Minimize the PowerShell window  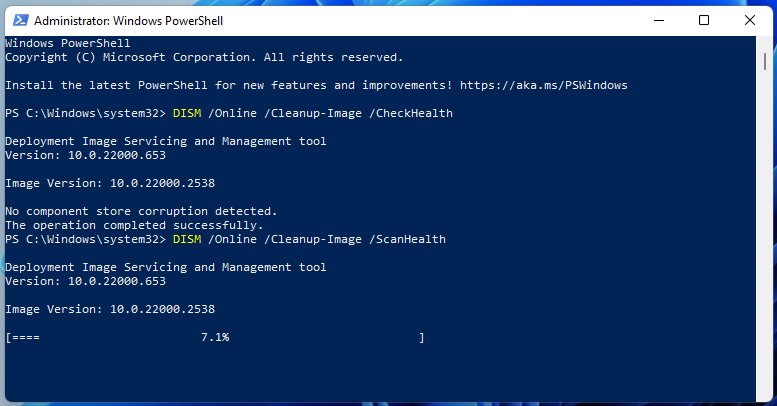point(658,20)
